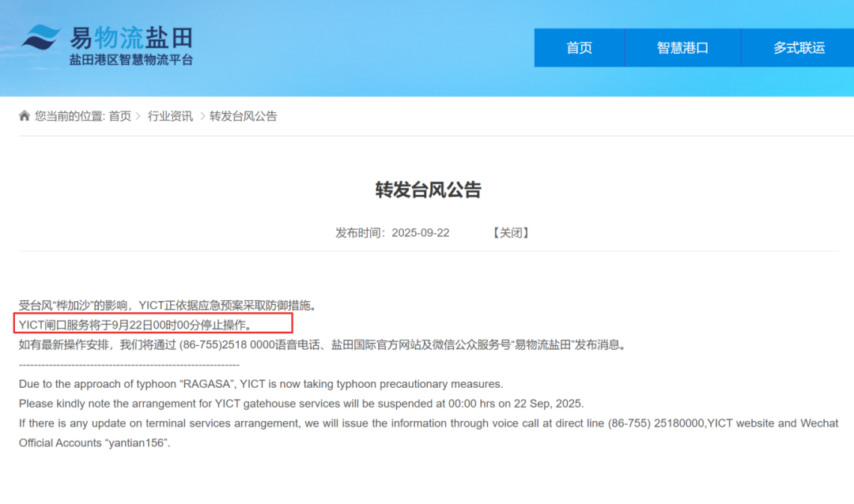This screenshot has height=504, width=854.
Task: Click the 盐田港区智慧物流平台 tagline
Action: [130, 60]
